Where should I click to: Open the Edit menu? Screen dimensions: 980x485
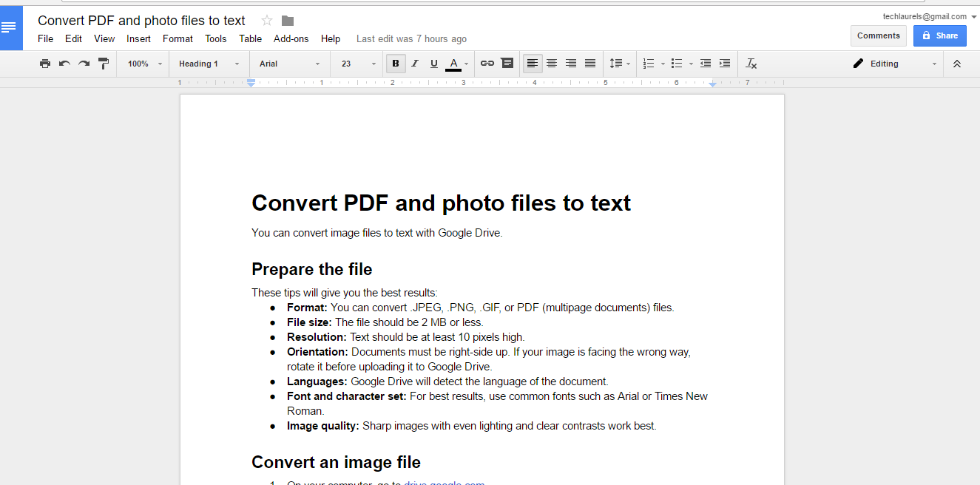[73, 38]
